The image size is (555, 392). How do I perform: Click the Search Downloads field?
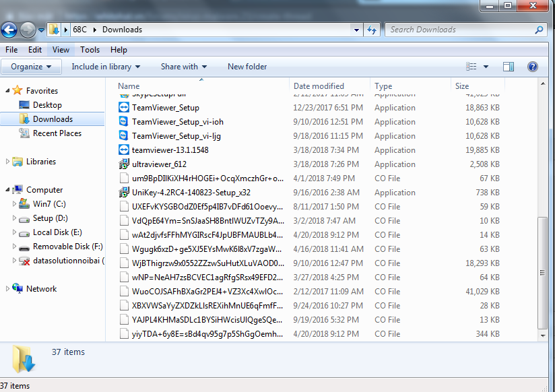pyautogui.click(x=466, y=30)
